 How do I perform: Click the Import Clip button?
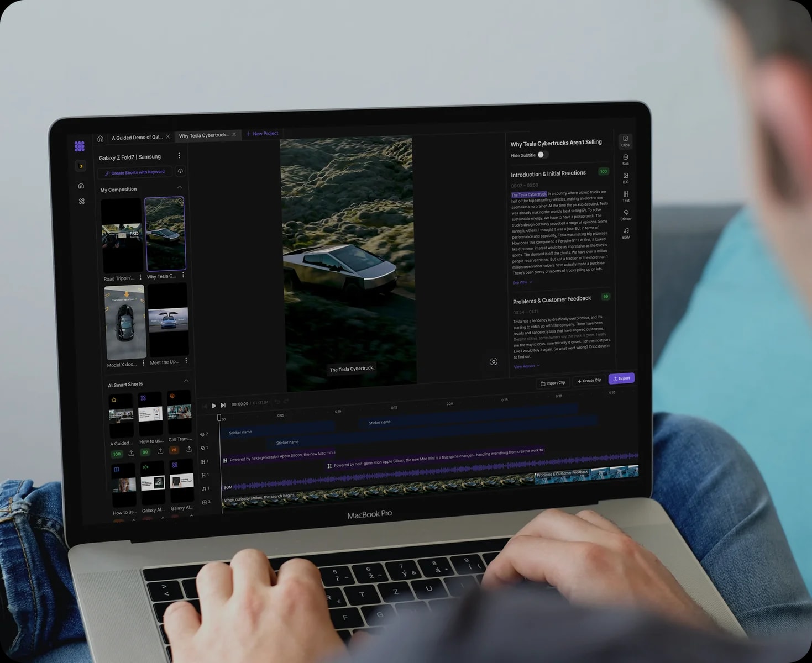[553, 383]
